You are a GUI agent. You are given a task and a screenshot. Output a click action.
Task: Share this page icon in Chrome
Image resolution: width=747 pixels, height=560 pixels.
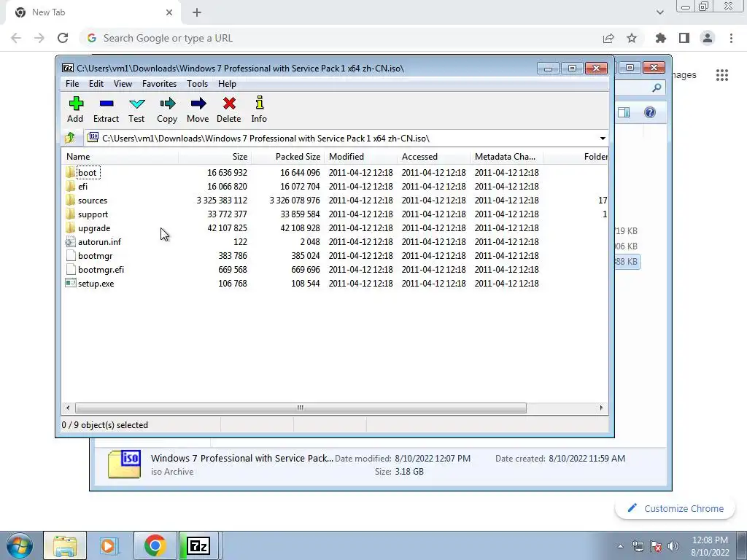pyautogui.click(x=608, y=38)
